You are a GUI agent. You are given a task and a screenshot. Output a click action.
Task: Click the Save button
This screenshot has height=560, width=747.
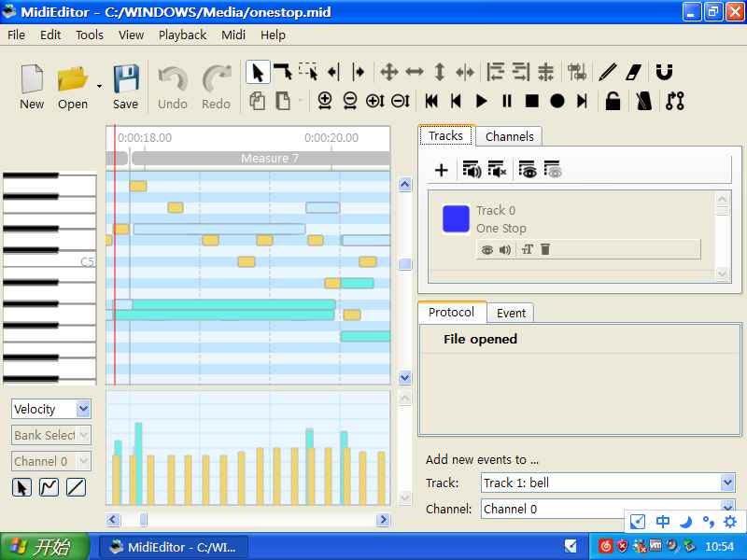126,87
